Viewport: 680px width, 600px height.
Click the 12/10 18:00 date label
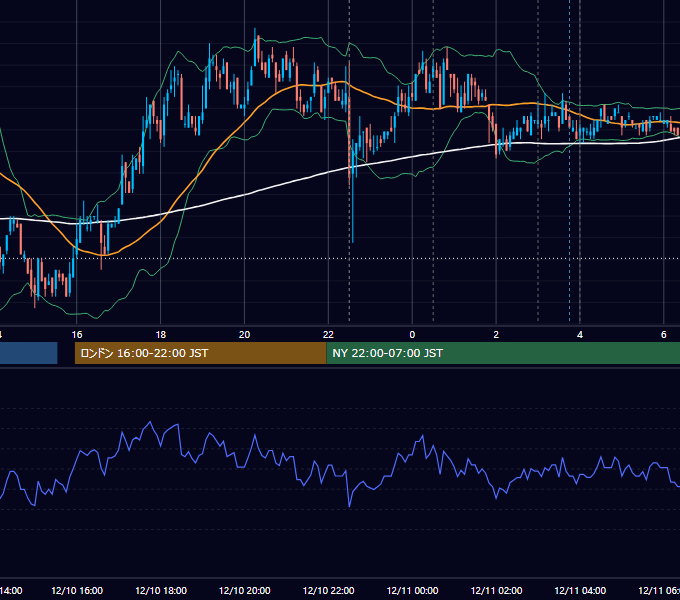coord(161,590)
